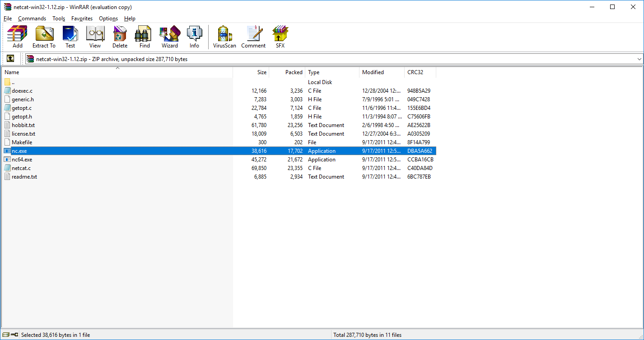Click 'Selected 38,616 bytes' status text

pyautogui.click(x=56, y=335)
